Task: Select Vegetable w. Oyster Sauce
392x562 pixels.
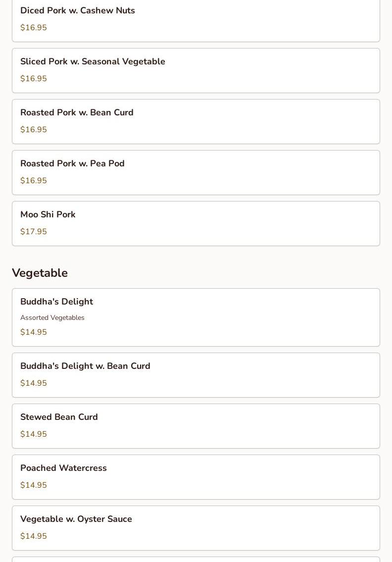Action: tap(76, 519)
